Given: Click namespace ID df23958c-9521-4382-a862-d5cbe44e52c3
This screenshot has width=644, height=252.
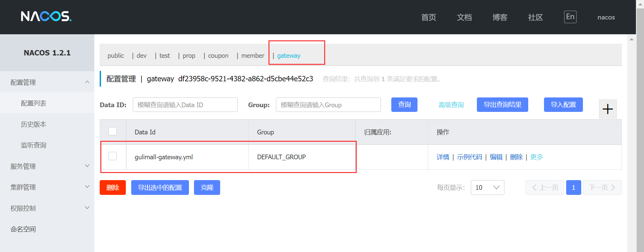Looking at the screenshot, I should (x=246, y=79).
